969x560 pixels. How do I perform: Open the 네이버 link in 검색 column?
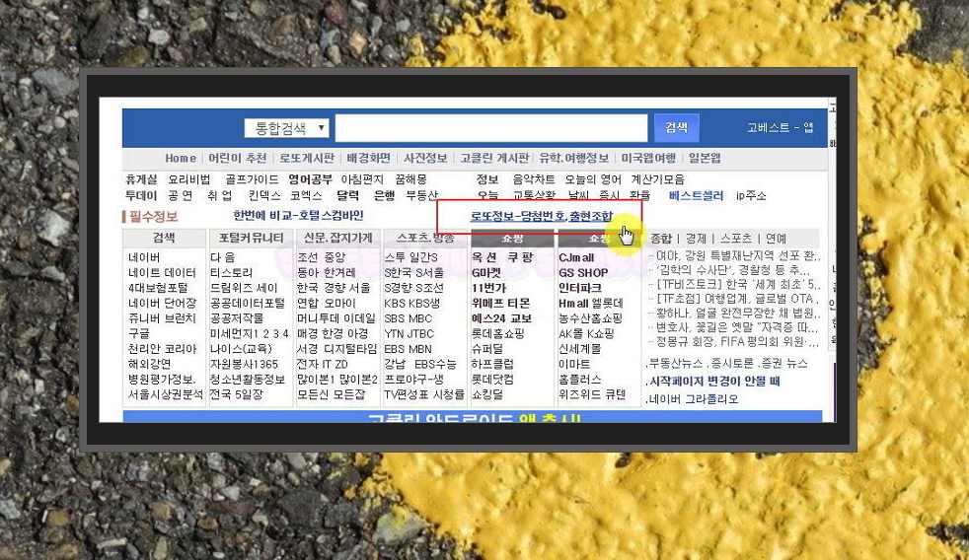(144, 257)
